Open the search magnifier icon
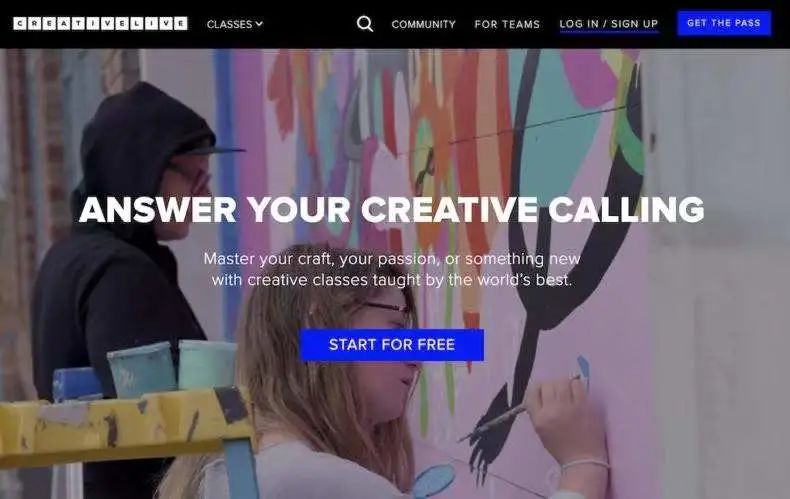 [365, 24]
